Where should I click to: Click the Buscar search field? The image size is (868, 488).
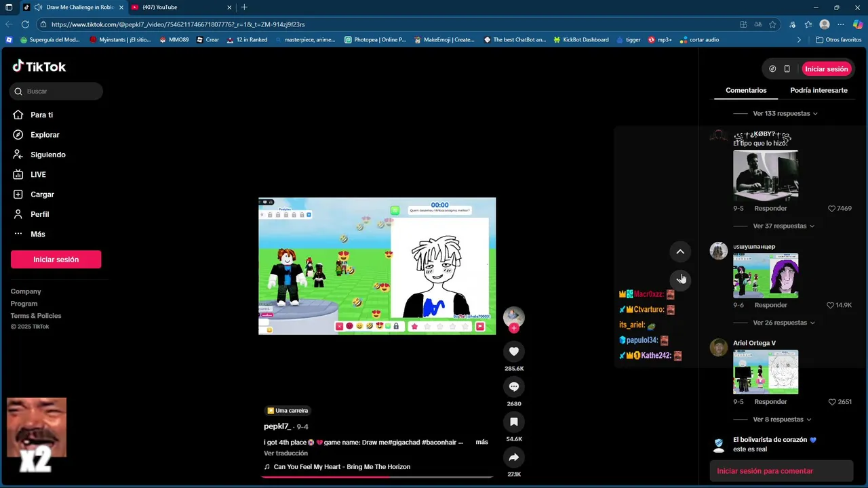pos(56,91)
